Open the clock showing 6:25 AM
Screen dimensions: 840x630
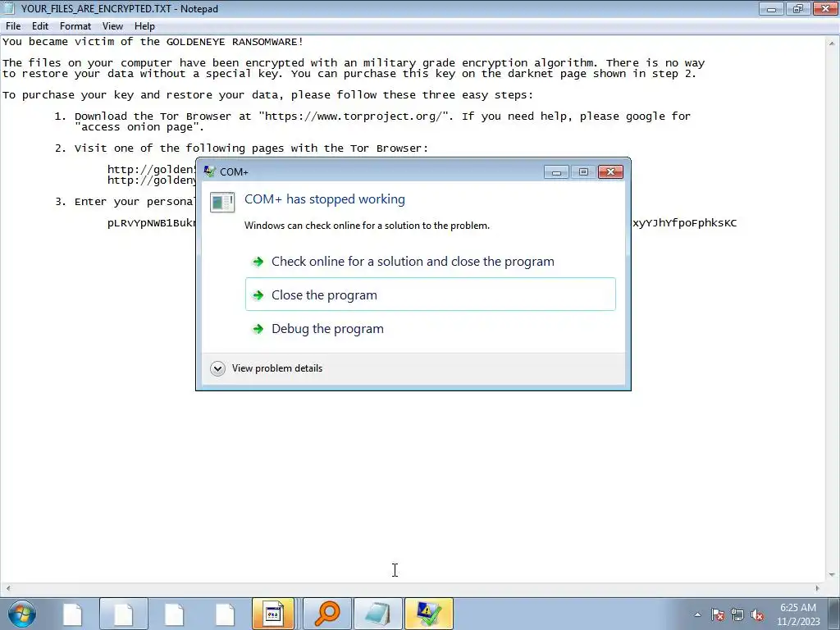[797, 608]
